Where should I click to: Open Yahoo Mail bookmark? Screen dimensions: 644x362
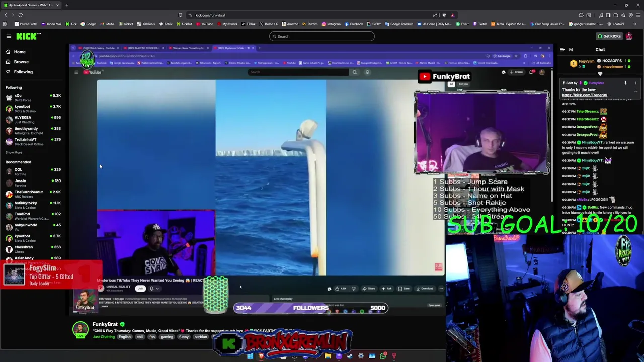(x=51, y=24)
